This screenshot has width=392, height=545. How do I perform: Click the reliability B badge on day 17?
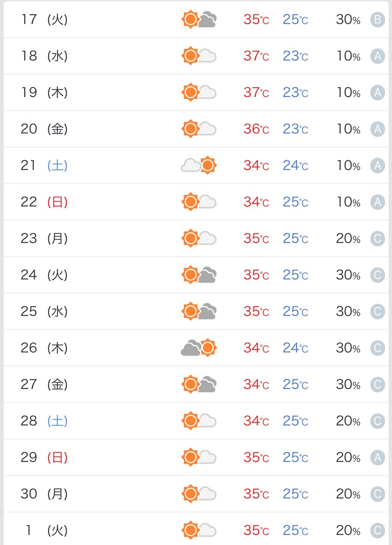(x=377, y=20)
